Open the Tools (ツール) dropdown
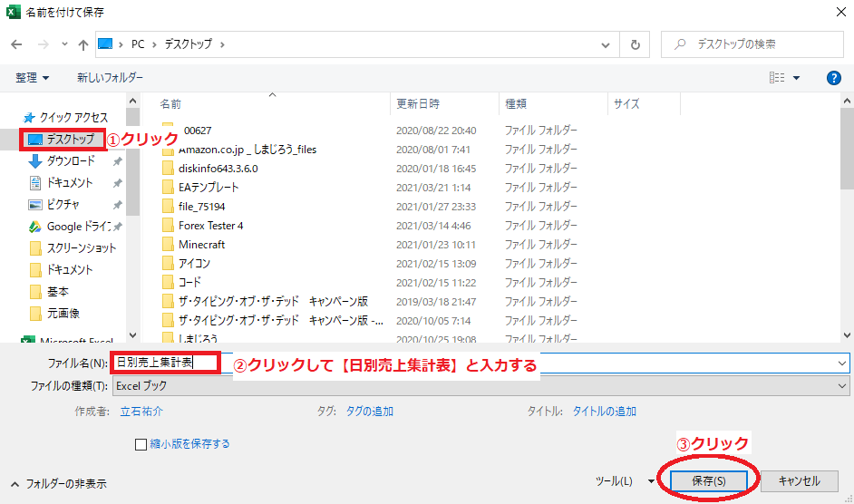 (x=625, y=481)
